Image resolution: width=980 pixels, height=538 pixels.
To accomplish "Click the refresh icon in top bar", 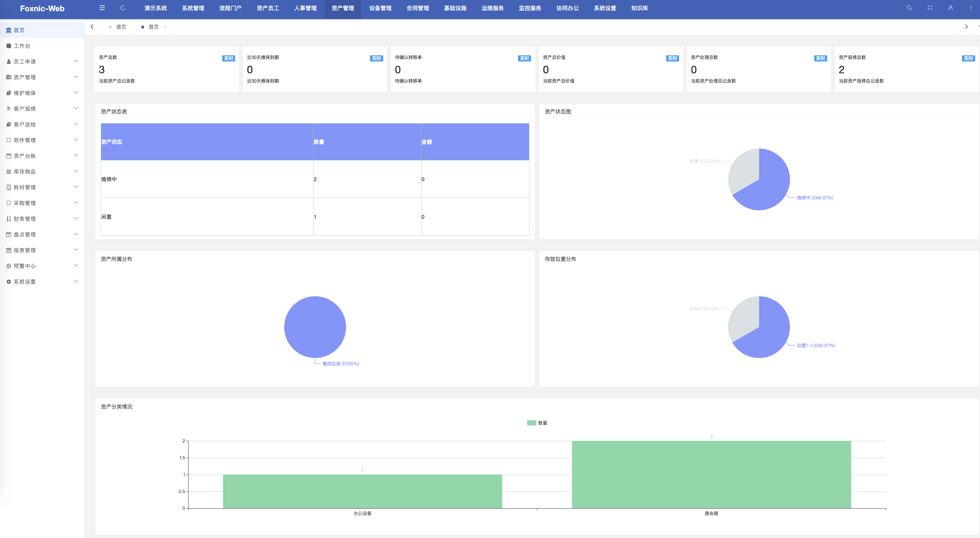I will coord(122,8).
